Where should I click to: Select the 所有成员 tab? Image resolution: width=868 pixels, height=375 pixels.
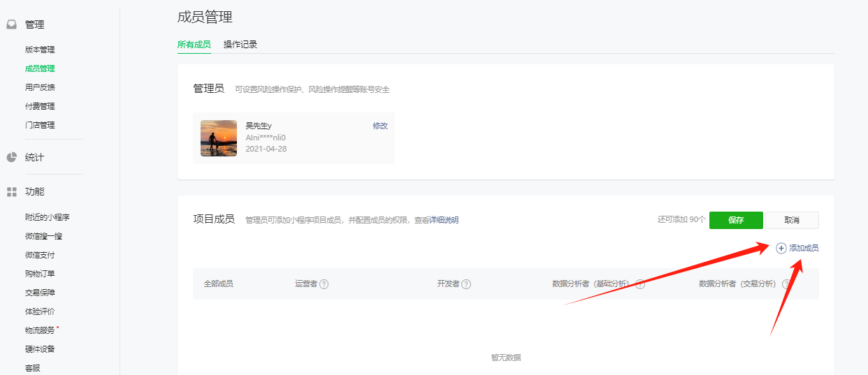coord(194,45)
